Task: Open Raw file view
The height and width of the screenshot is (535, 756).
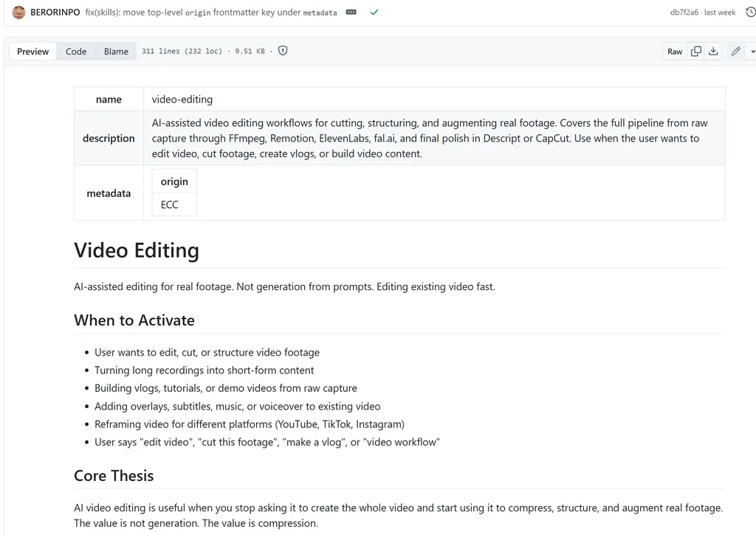Action: 675,52
